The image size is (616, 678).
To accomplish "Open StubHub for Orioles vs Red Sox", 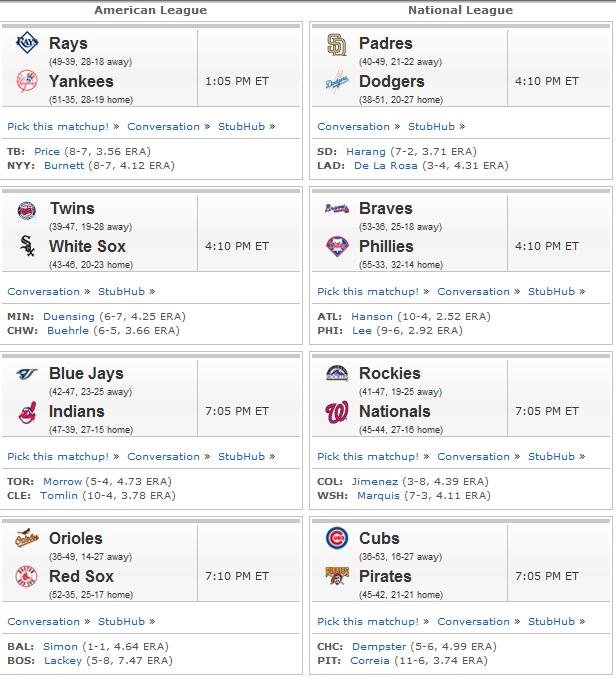I will (x=121, y=621).
